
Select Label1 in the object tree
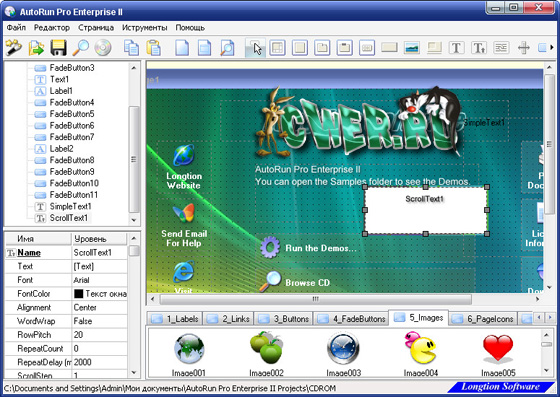(x=61, y=91)
